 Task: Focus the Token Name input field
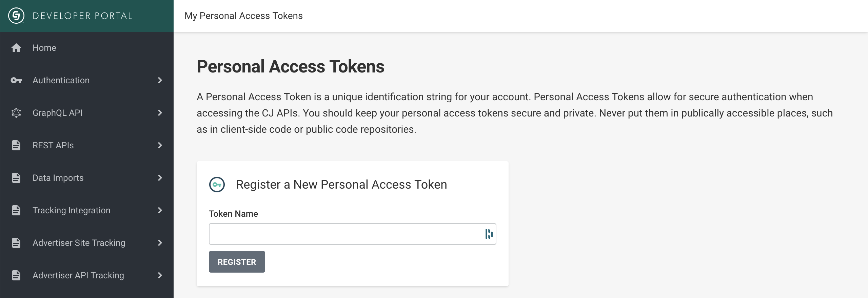coord(346,234)
